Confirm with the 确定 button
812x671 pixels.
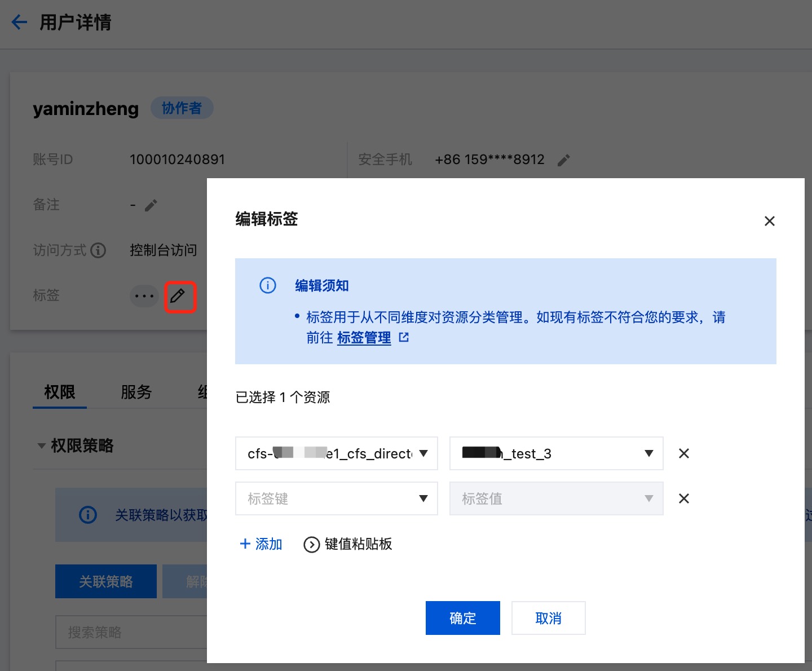463,618
